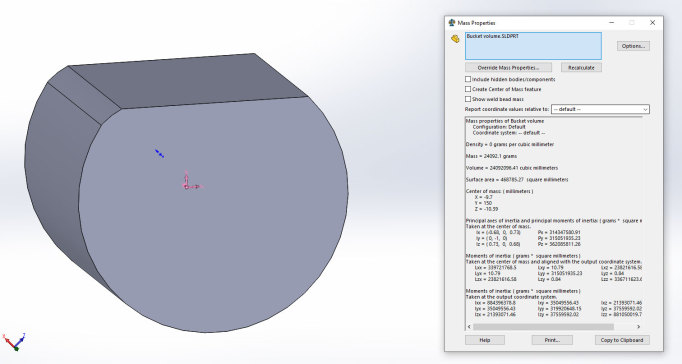Click the horizontal scrollbar thumb in results
682x364 pixels.
(543, 327)
